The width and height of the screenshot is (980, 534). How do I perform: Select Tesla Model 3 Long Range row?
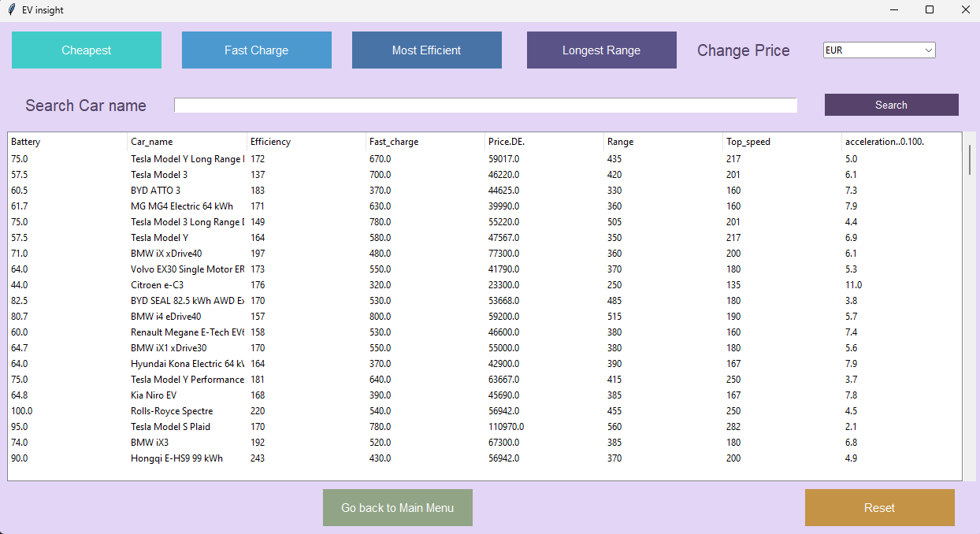[484, 222]
